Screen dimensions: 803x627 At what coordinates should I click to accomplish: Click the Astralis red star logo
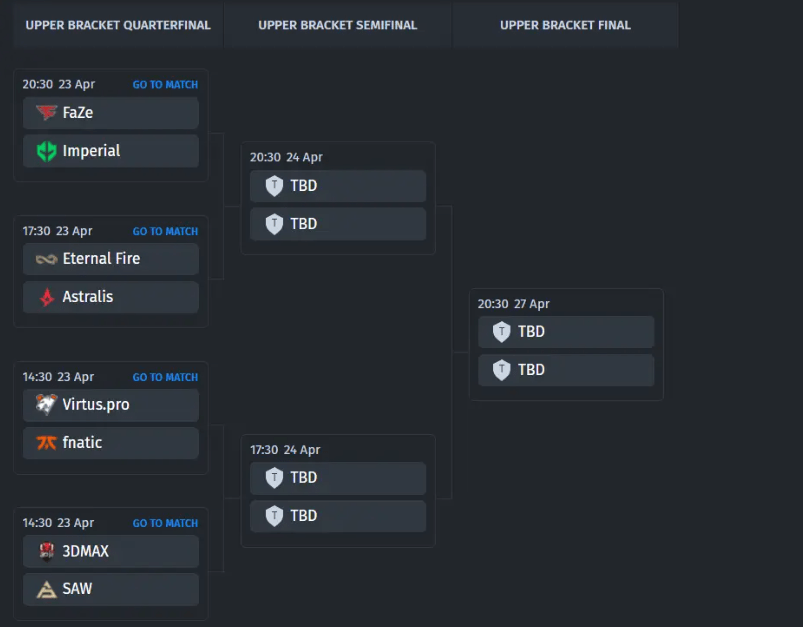46,297
